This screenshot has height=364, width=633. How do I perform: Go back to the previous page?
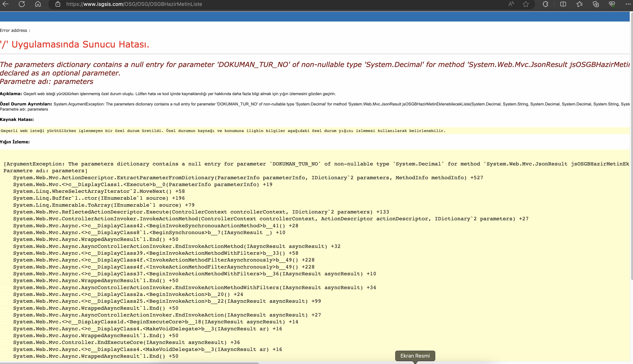(6, 4)
